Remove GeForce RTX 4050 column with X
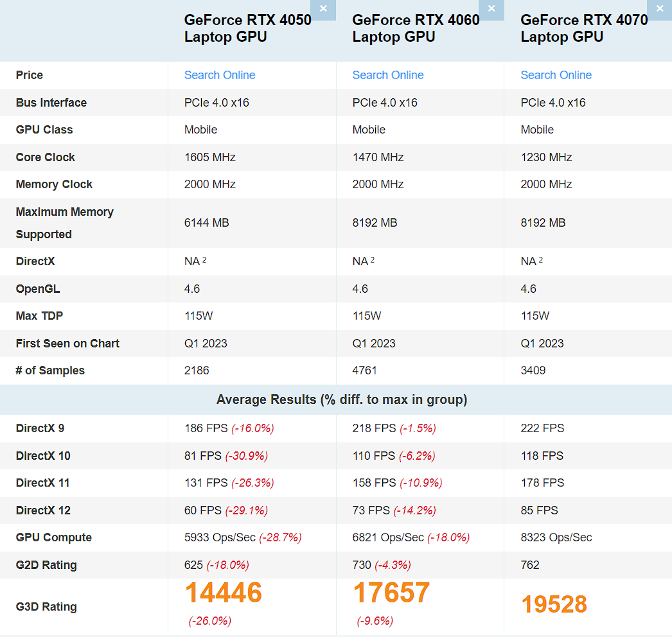Image resolution: width=672 pixels, height=637 pixels. [323, 9]
